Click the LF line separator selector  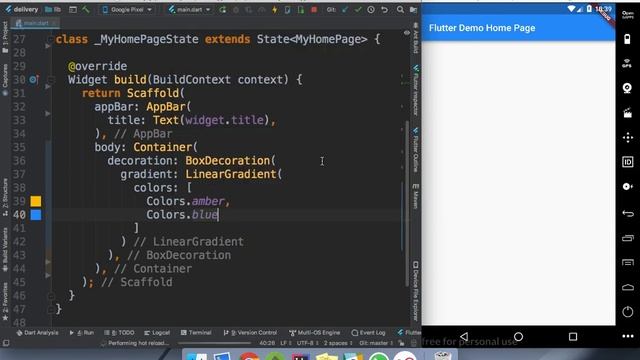[x=285, y=343]
